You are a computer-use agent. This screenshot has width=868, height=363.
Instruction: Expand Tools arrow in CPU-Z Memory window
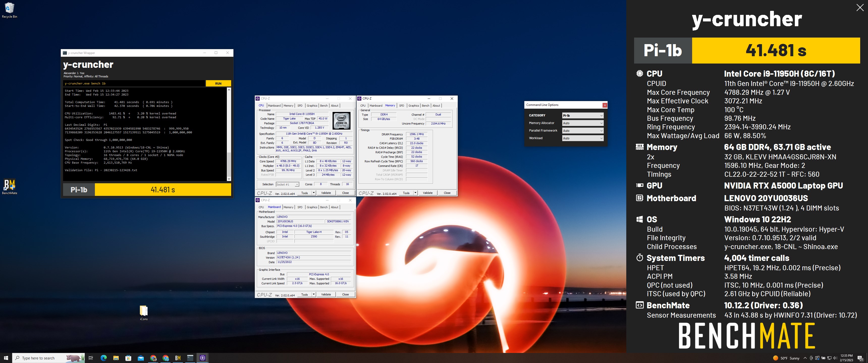point(416,193)
